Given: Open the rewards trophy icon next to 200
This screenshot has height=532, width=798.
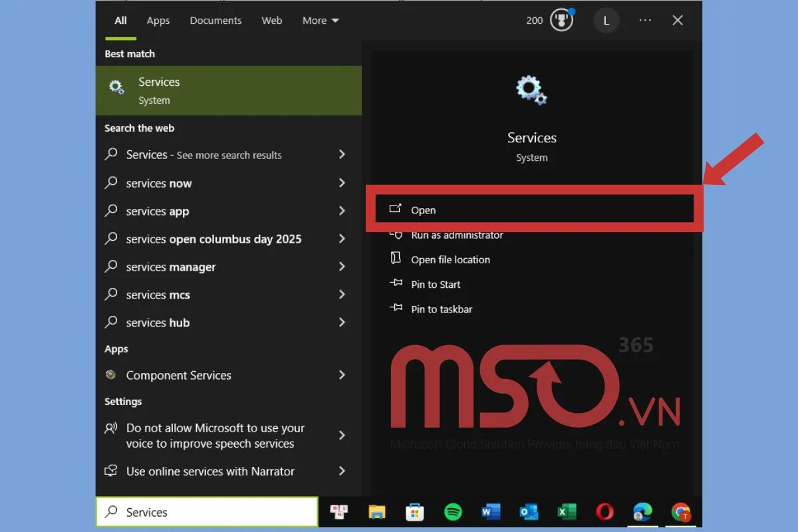Looking at the screenshot, I should click(562, 21).
